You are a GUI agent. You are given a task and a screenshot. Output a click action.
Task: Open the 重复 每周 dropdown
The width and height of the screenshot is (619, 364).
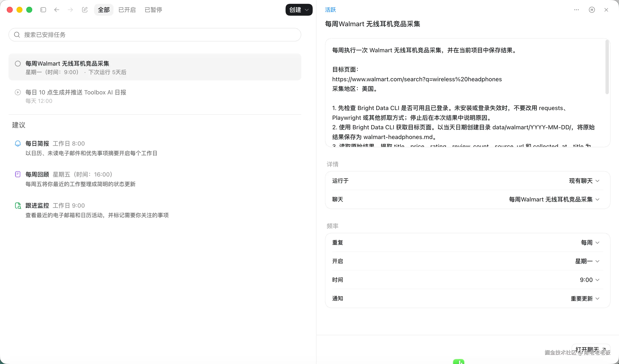590,243
